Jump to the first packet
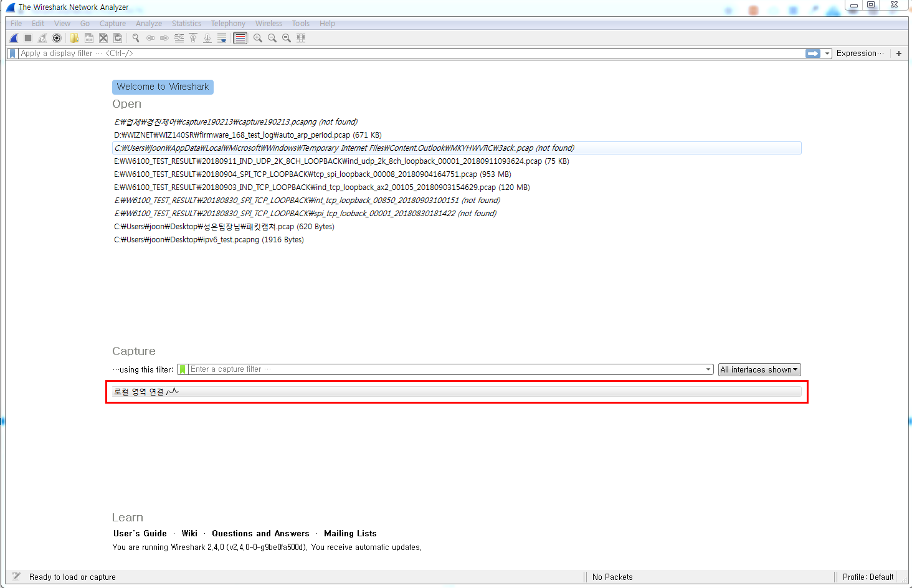Viewport: 912px width, 588px height. 193,38
